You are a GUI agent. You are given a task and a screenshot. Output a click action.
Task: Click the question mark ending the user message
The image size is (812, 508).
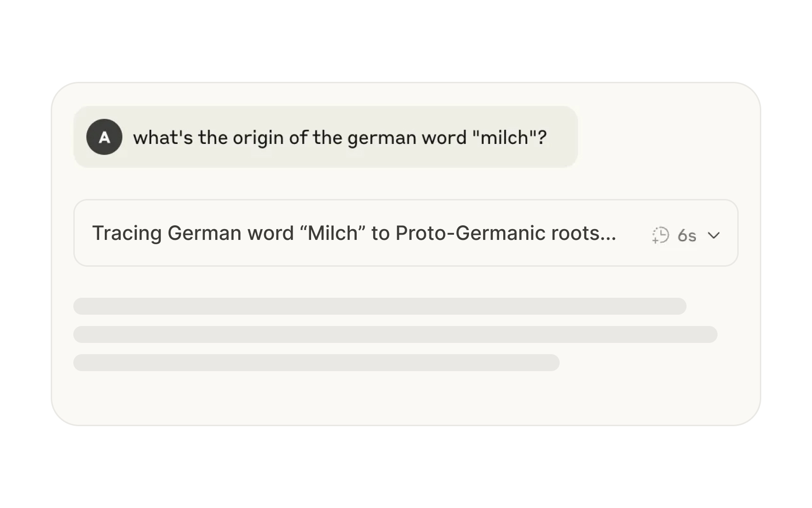tap(542, 138)
